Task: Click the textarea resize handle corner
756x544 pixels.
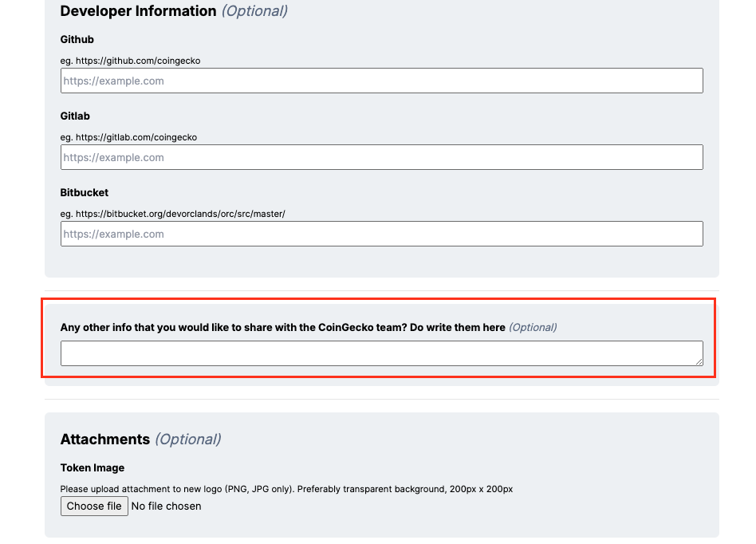Action: pos(699,361)
